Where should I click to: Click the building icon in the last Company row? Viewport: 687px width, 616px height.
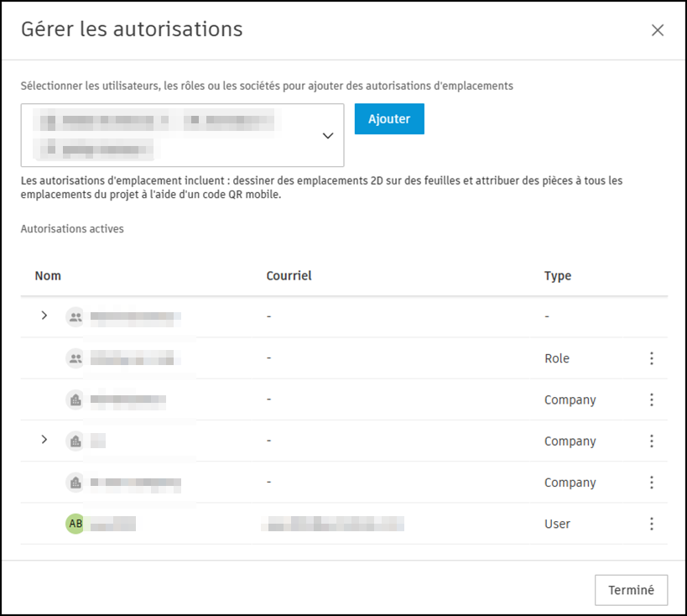[75, 483]
